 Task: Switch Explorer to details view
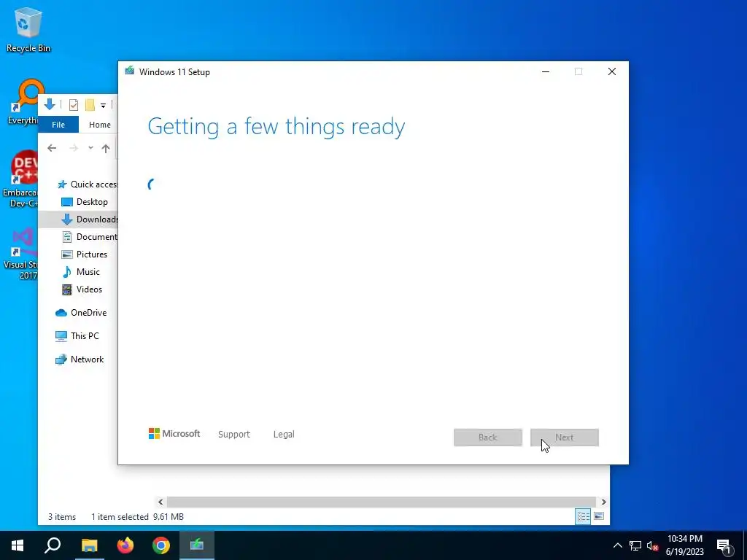[583, 517]
